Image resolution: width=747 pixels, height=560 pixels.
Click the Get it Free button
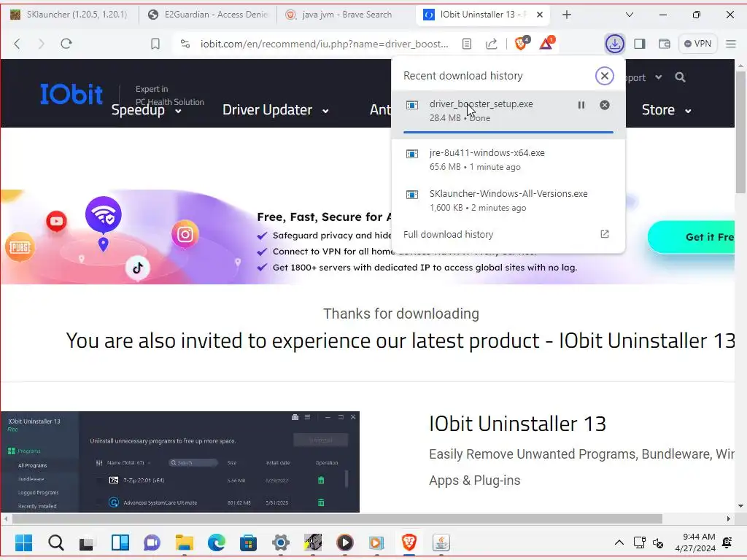click(692, 237)
